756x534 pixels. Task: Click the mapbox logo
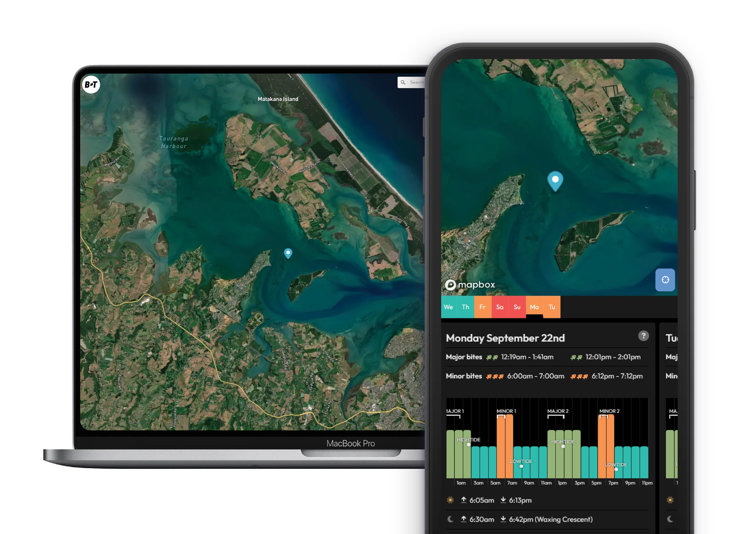(x=470, y=285)
